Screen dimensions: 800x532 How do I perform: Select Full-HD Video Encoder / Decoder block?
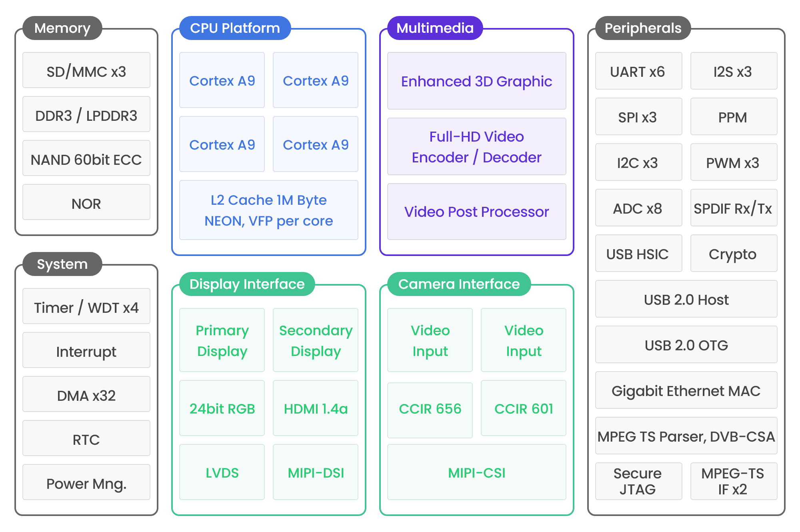coord(477,146)
